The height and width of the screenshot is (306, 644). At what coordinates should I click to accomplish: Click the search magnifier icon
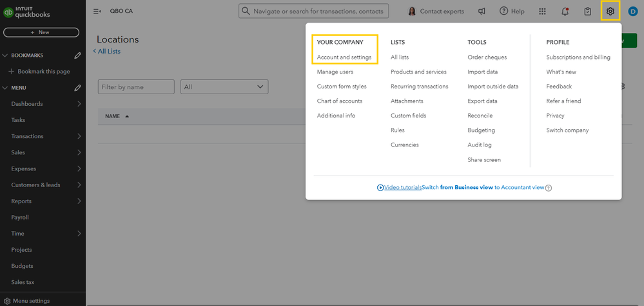(x=246, y=11)
